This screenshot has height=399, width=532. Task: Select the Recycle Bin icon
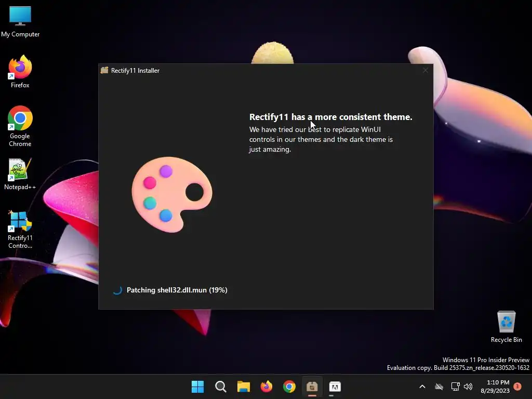click(506, 327)
